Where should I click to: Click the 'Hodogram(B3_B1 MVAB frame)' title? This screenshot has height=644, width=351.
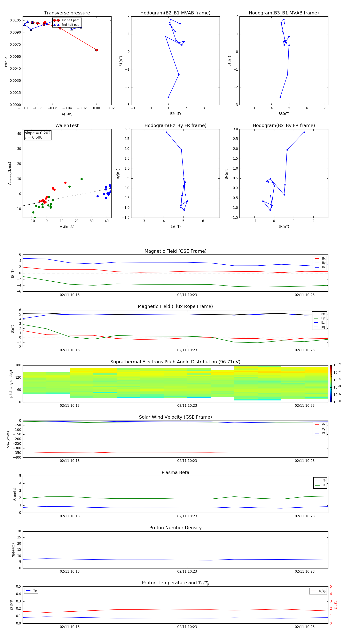[x=284, y=13]
